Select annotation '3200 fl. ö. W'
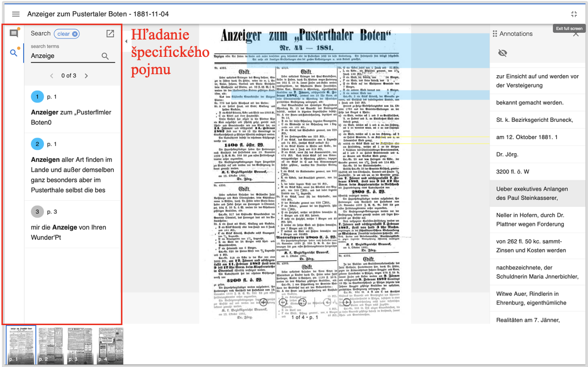This screenshot has height=367, width=588. coord(538,172)
